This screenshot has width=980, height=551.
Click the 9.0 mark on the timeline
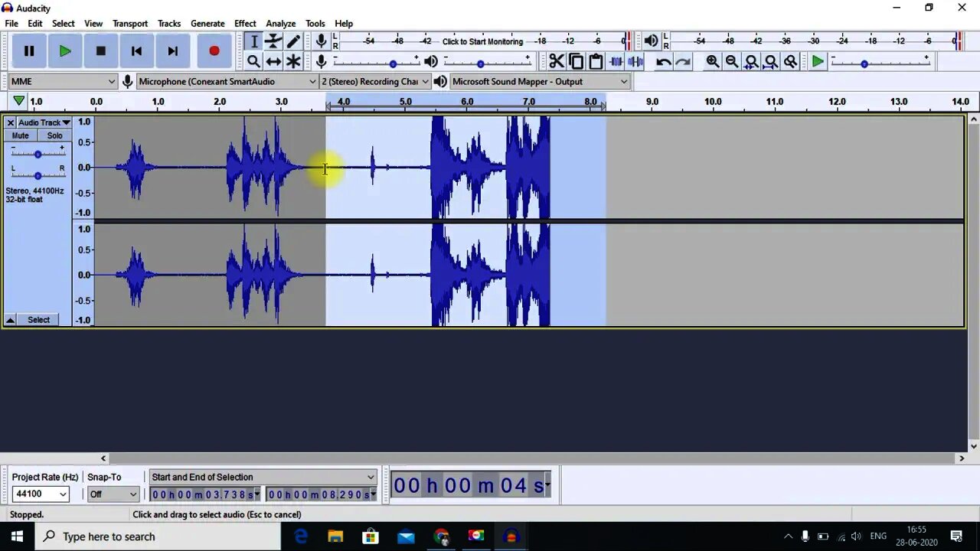click(652, 101)
